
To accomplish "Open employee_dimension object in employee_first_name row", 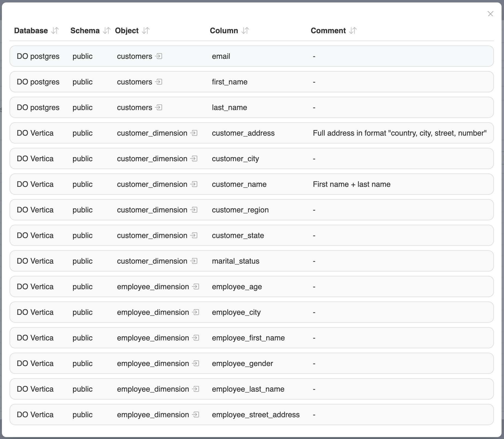I will [196, 338].
